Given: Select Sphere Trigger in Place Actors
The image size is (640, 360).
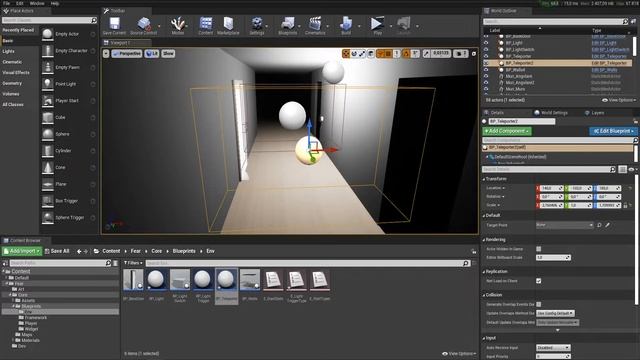Looking at the screenshot, I should [69, 218].
